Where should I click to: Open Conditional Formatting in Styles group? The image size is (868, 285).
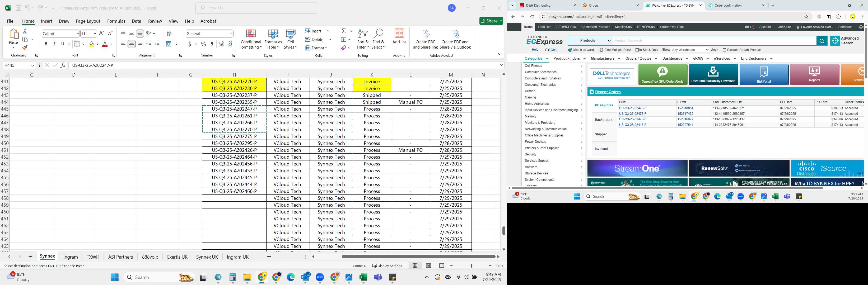pos(250,39)
